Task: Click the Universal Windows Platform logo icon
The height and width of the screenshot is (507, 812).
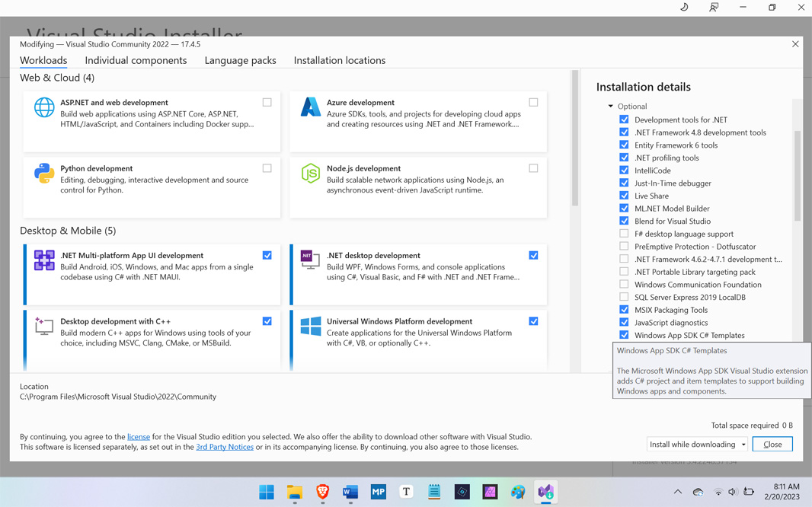Action: [x=310, y=327]
